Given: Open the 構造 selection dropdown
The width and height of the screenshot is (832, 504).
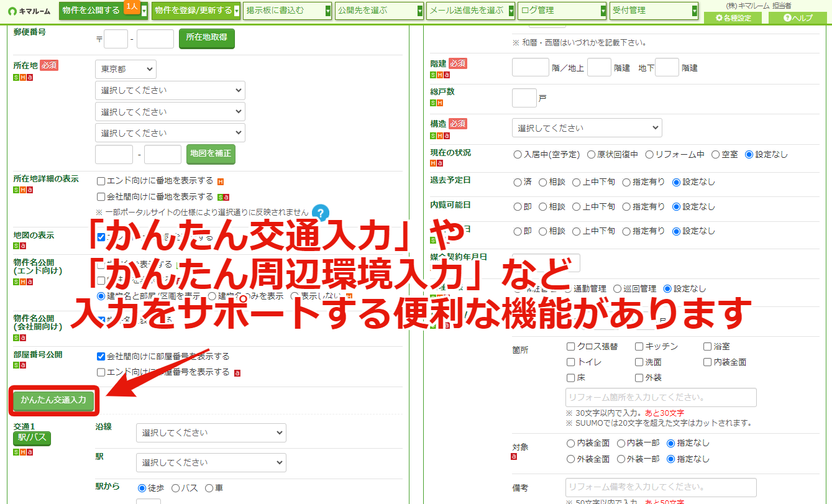Looking at the screenshot, I should coord(587,127).
